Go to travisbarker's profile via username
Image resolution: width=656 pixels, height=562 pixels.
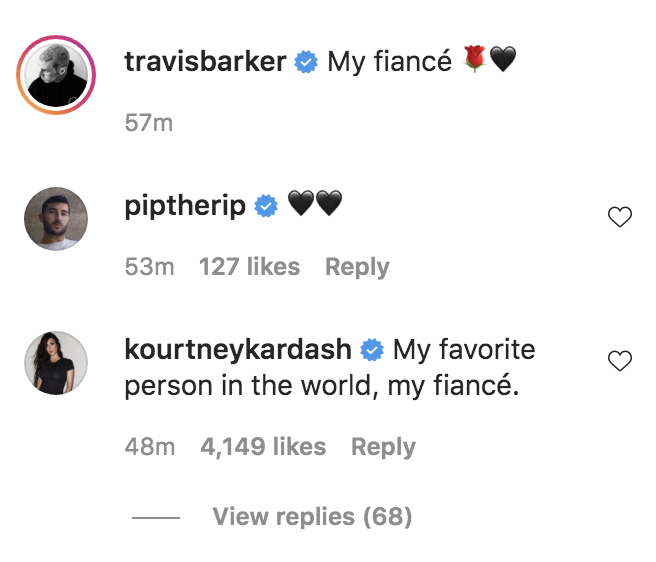(206, 62)
